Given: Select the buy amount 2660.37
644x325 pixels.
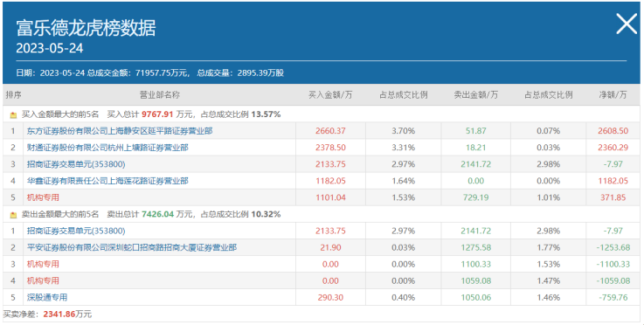Looking at the screenshot, I should point(330,131).
